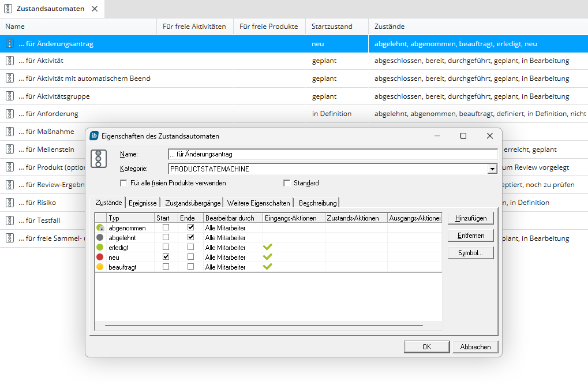588x392 pixels.
Task: Click the yellow status icon for 'beauftragt'
Action: (100, 267)
